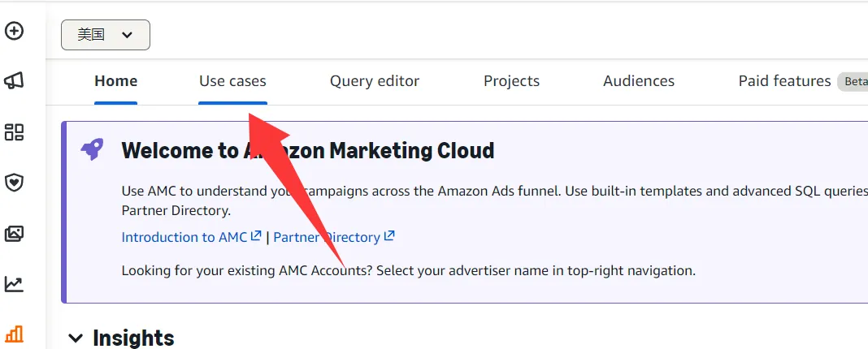
Task: Click the image creatives sidebar icon
Action: pyautogui.click(x=15, y=234)
